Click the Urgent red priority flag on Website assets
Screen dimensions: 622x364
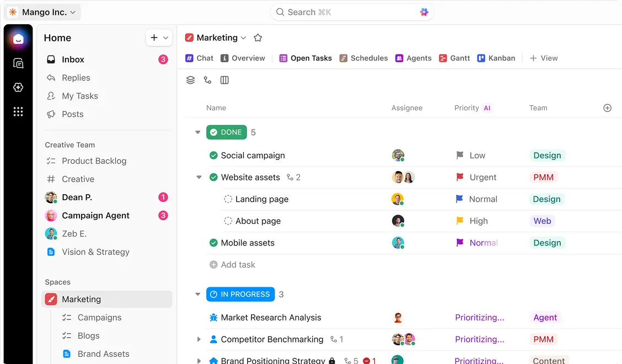pos(459,177)
